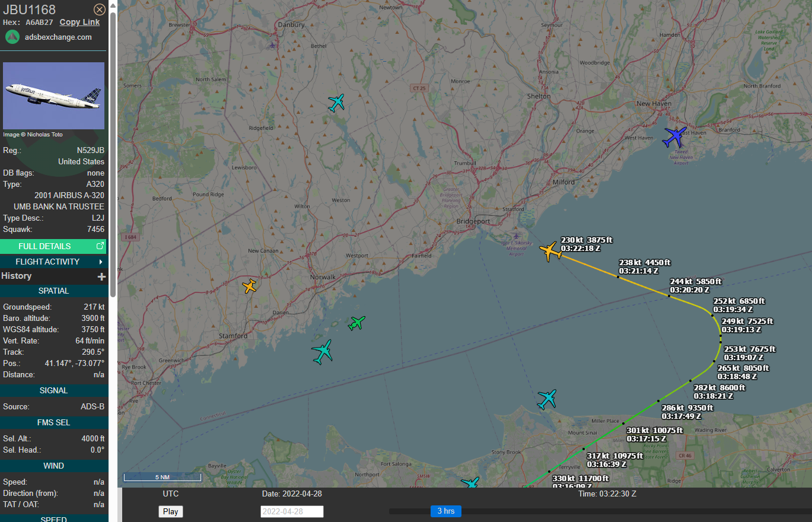Close the JBU1168 info panel
This screenshot has width=812, height=522.
pos(100,9)
